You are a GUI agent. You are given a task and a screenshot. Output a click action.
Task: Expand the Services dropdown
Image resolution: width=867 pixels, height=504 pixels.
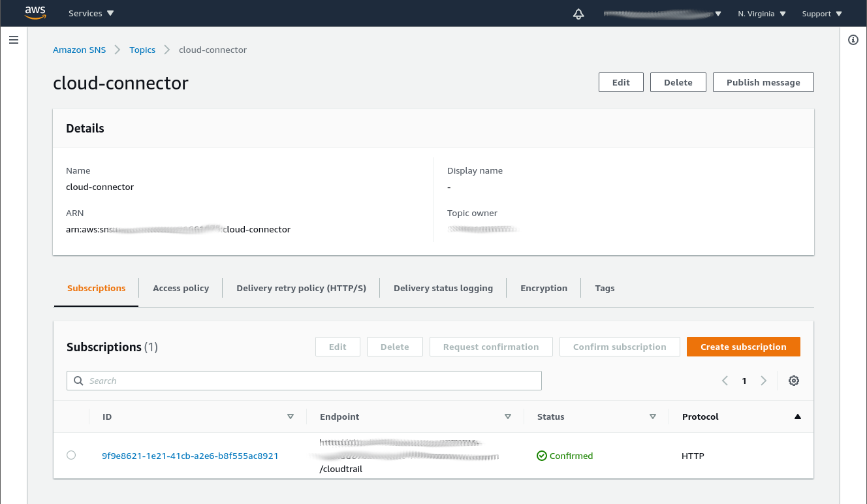[91, 13]
